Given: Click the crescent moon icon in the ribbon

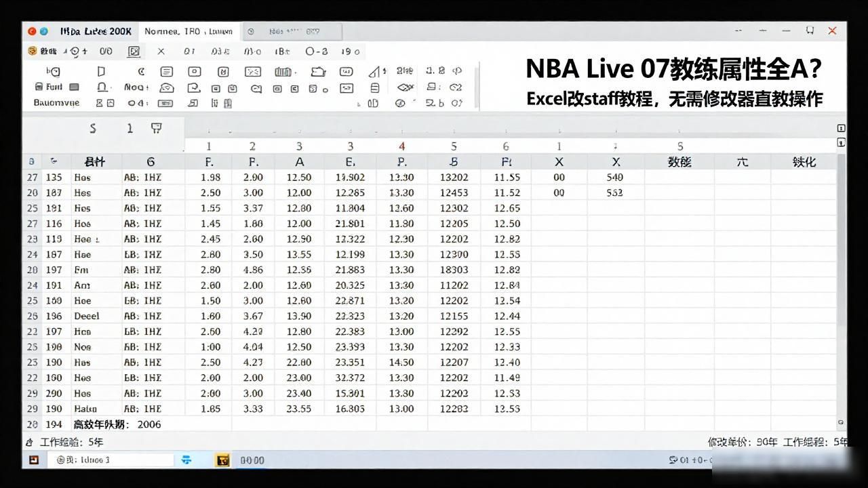Looking at the screenshot, I should (x=142, y=72).
